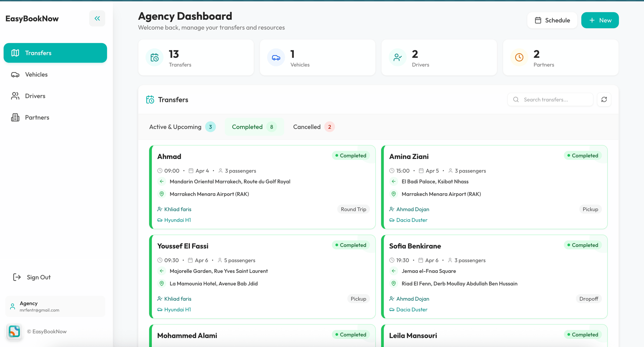Click the clock icon in Partners stat card

pos(519,58)
